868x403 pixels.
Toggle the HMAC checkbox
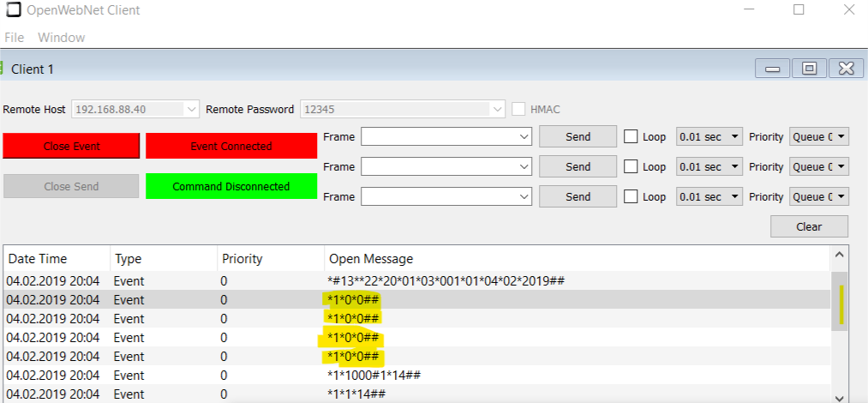pos(518,109)
